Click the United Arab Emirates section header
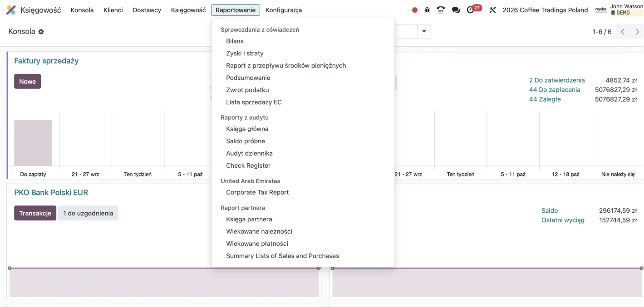The height and width of the screenshot is (307, 644). pyautogui.click(x=251, y=181)
